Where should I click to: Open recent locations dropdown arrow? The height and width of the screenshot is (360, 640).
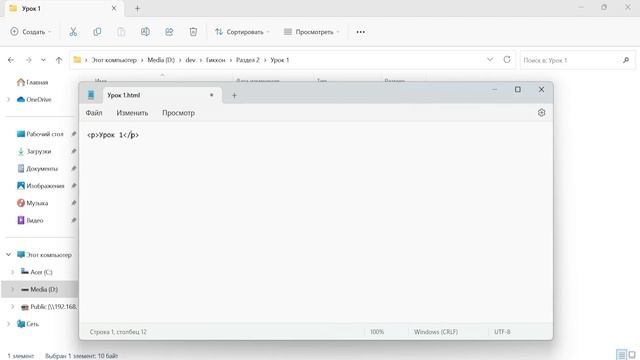tap(43, 60)
